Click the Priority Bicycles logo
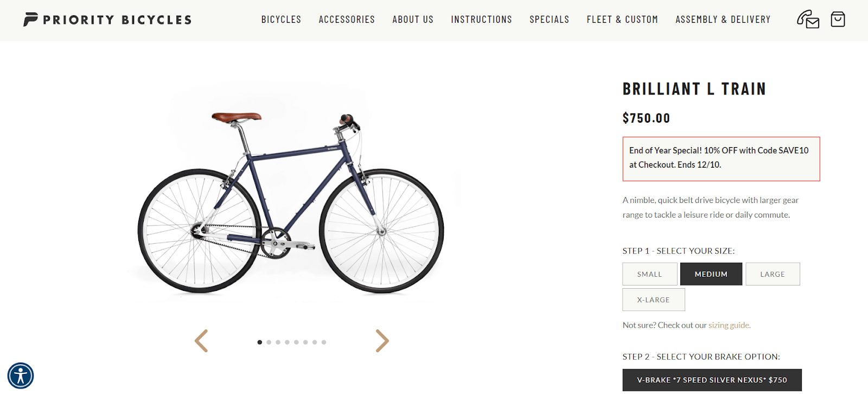Image resolution: width=868 pixels, height=394 pixels. (107, 20)
